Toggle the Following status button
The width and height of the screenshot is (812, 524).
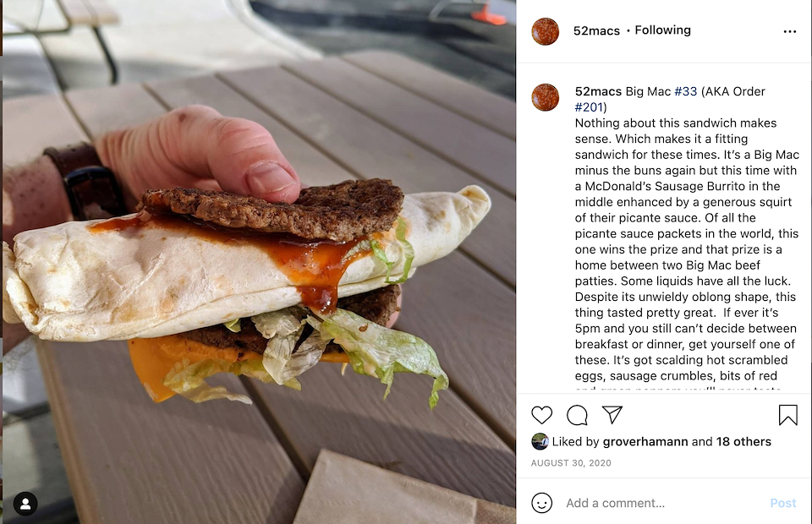663,30
